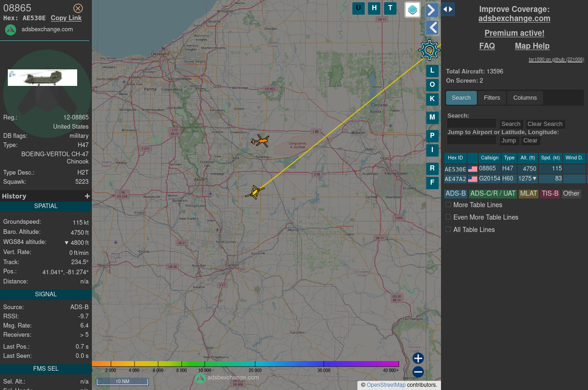
Task: Click ADS-B legend label
Action: (456, 194)
